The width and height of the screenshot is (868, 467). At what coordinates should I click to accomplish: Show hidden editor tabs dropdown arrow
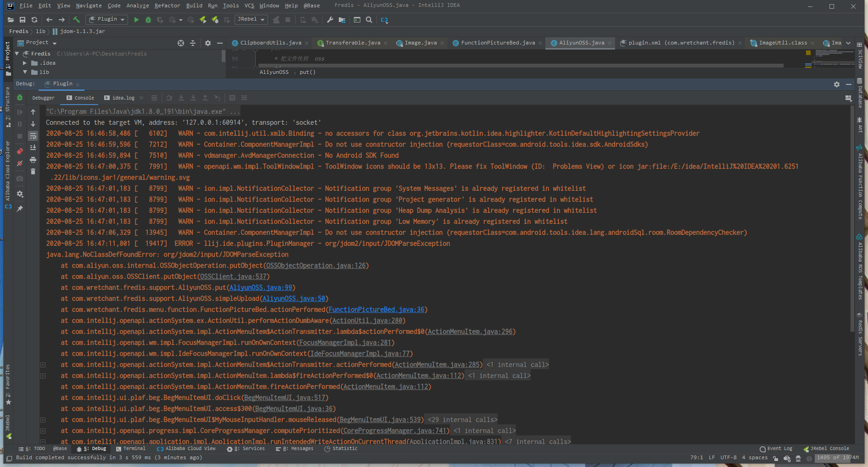[x=848, y=43]
